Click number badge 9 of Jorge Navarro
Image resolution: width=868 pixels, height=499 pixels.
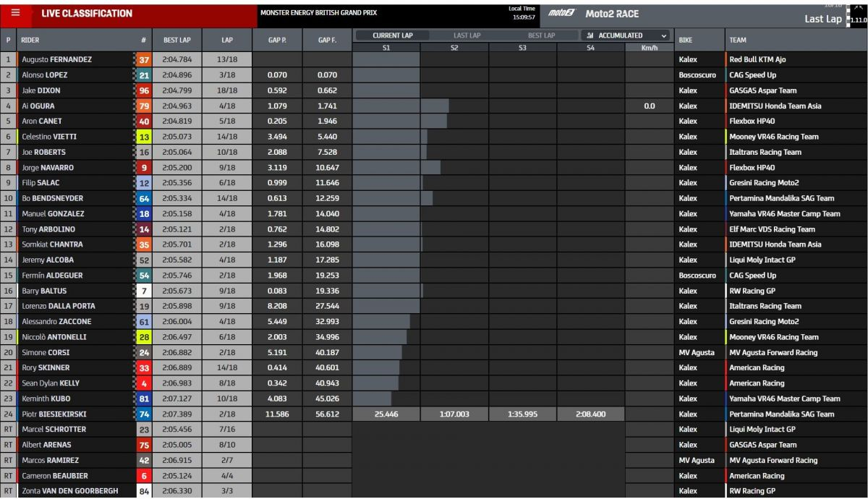(x=144, y=168)
